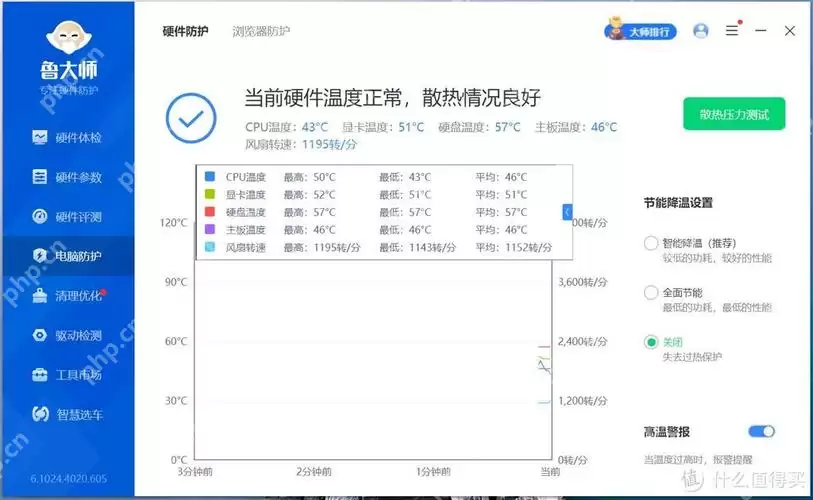Click the 平均: 1152转/分 fan value
Viewport: 813px width, 500px height.
click(514, 247)
